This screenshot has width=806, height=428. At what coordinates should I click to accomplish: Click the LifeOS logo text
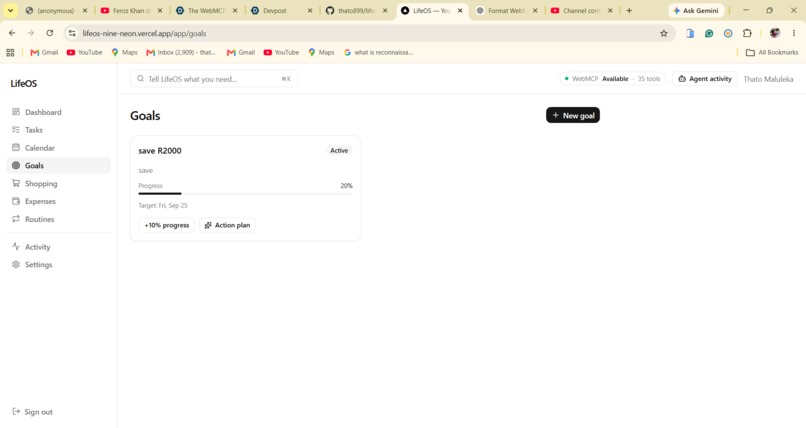24,83
